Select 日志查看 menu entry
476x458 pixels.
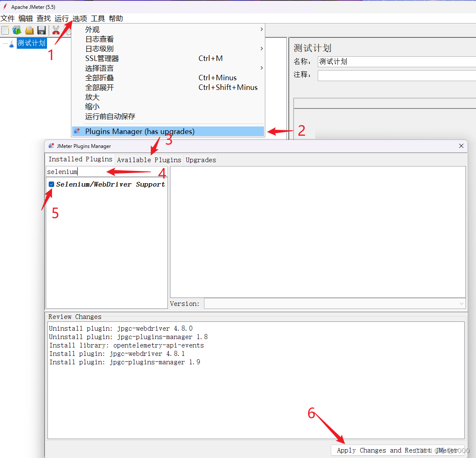point(168,39)
